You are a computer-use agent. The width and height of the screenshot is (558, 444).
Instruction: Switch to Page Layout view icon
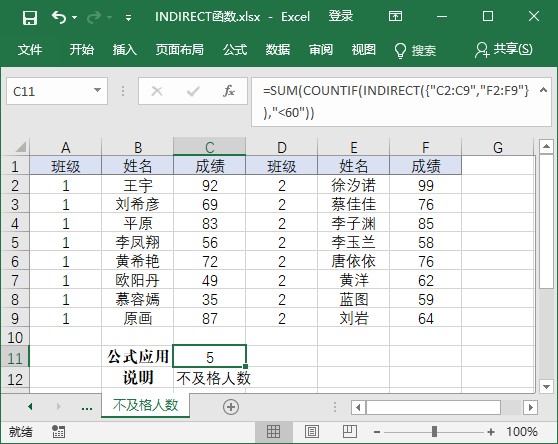point(312,432)
